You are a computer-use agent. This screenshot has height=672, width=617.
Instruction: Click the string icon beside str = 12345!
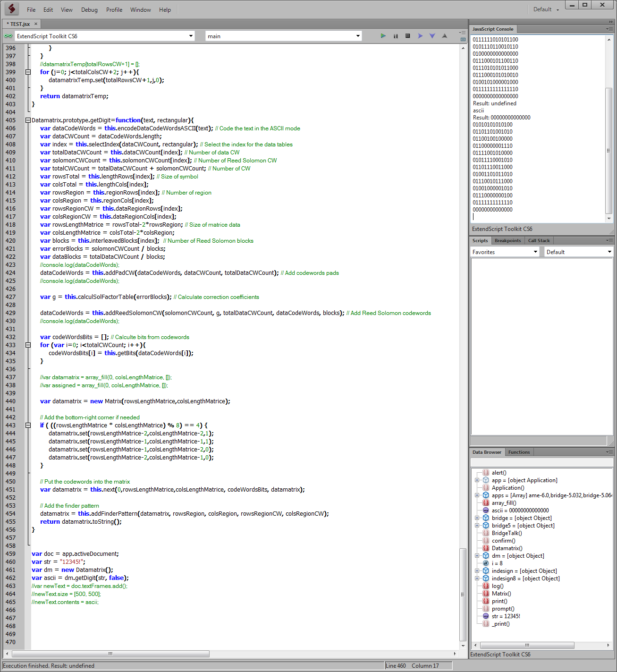point(486,616)
